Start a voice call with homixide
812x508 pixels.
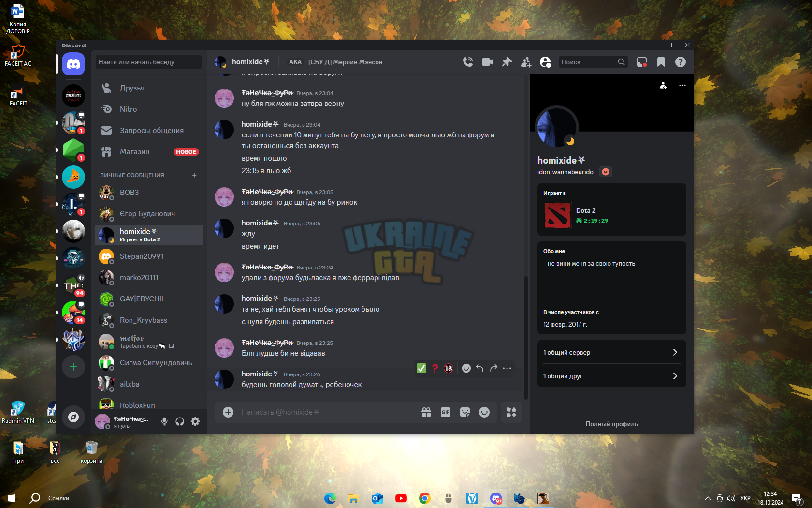(x=468, y=62)
